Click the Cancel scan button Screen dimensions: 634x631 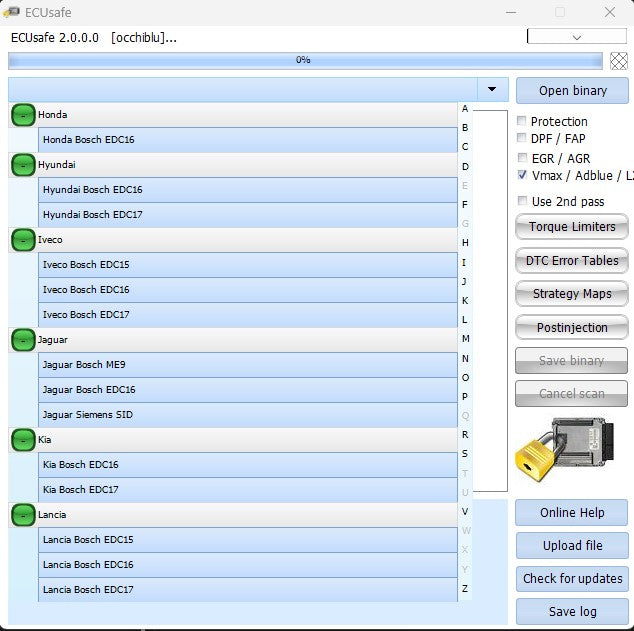coord(571,394)
